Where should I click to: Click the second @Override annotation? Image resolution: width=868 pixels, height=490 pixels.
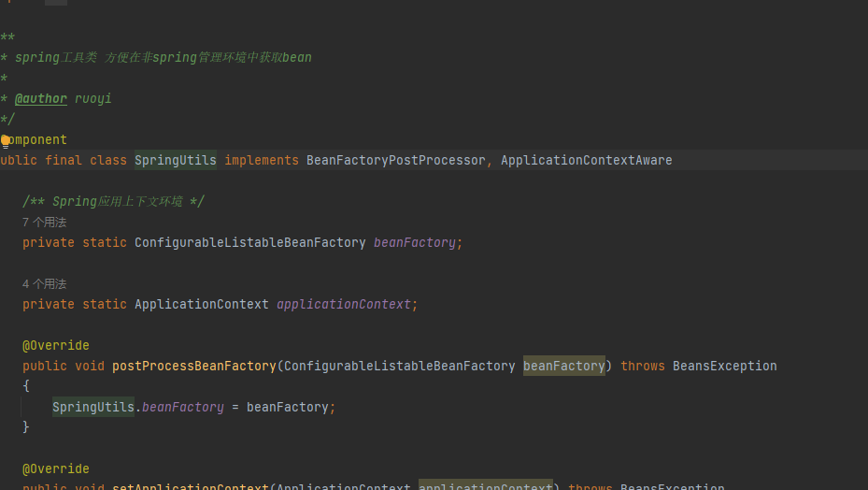56,469
